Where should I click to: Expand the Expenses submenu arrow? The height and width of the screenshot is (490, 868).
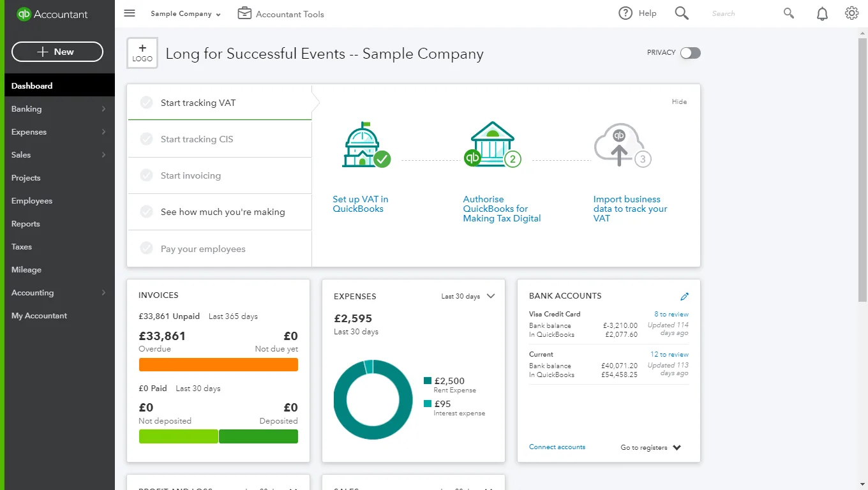103,132
